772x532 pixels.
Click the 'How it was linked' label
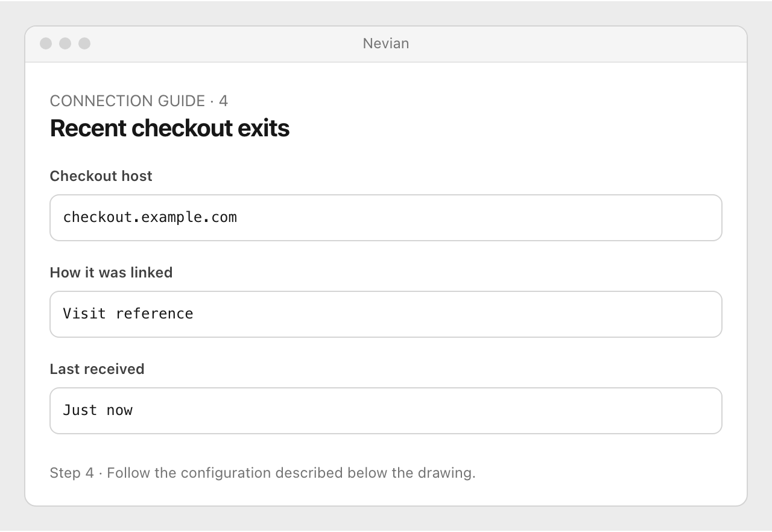[x=112, y=273]
